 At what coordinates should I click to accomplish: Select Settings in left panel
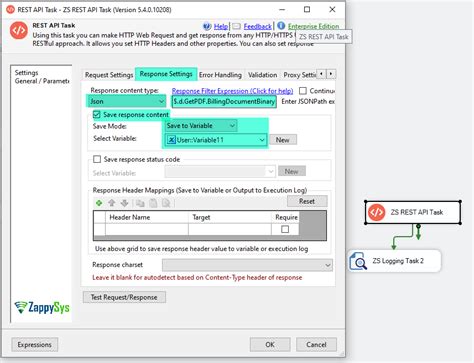[x=26, y=73]
